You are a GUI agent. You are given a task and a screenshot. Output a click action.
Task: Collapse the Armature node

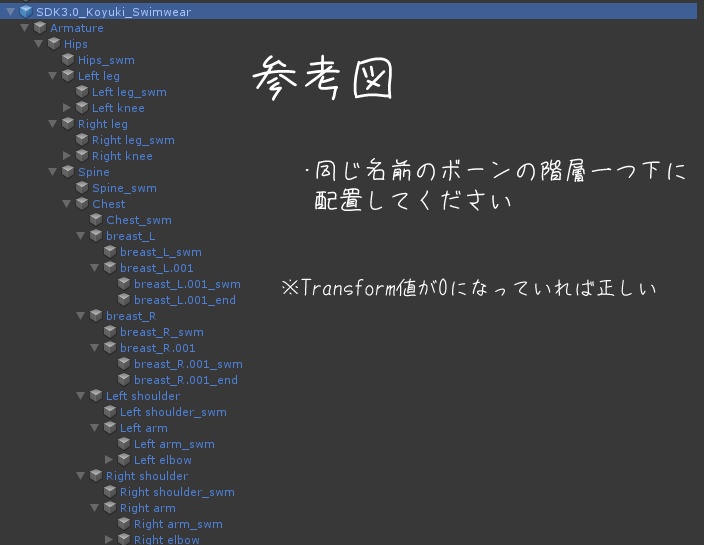[x=25, y=28]
